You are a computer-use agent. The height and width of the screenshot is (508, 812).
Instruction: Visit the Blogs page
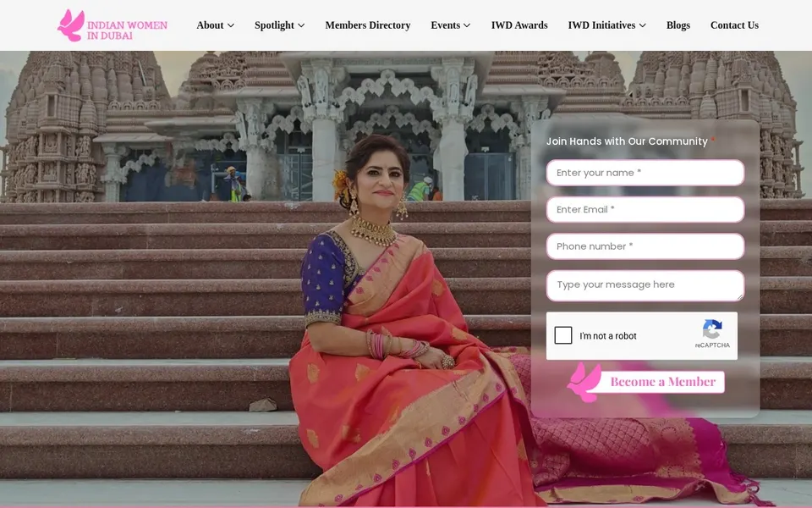tap(678, 25)
